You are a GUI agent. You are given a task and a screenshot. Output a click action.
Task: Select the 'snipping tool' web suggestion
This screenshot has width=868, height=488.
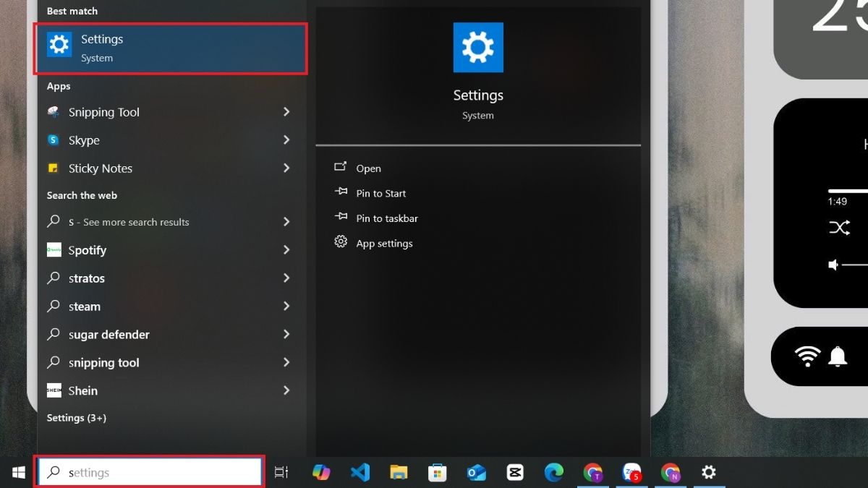pos(103,363)
